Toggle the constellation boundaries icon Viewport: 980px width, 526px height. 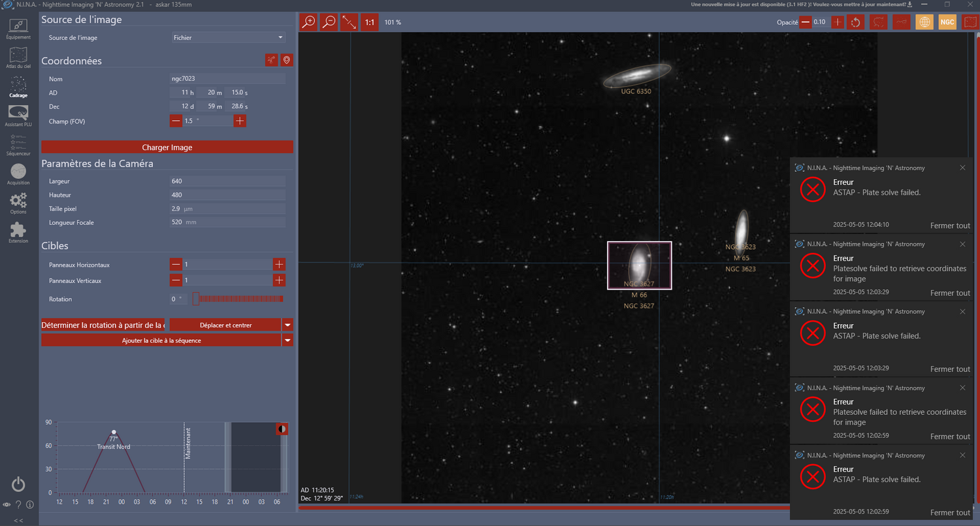(x=879, y=22)
